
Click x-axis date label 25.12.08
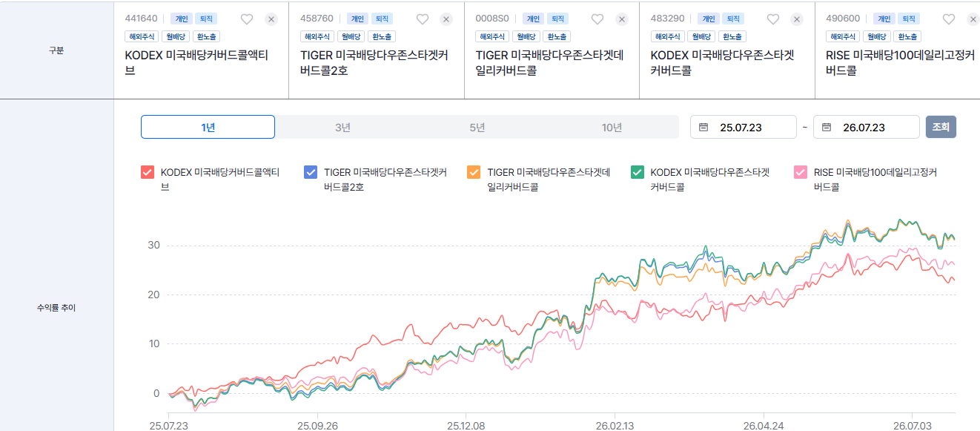[x=466, y=426]
